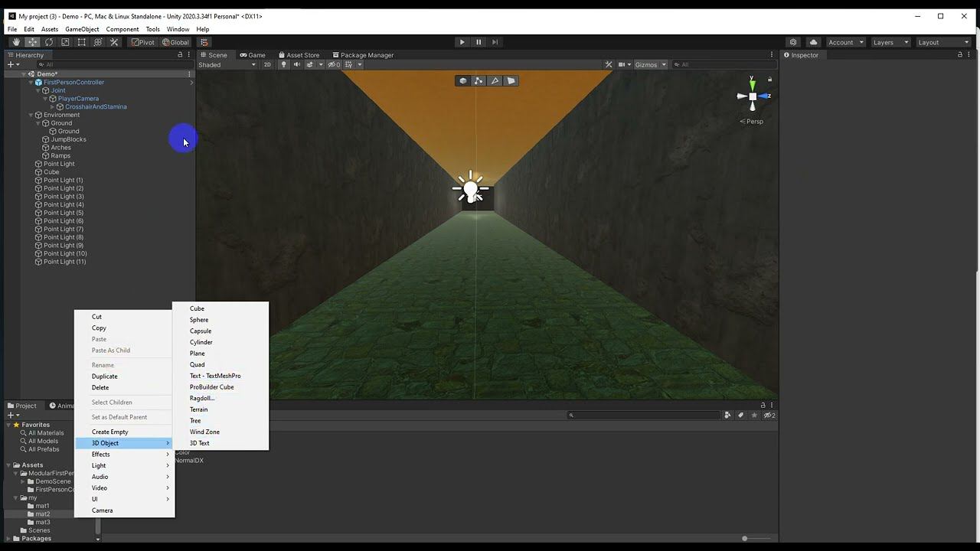Open the File menu
The image size is (980, 551).
coord(12,29)
